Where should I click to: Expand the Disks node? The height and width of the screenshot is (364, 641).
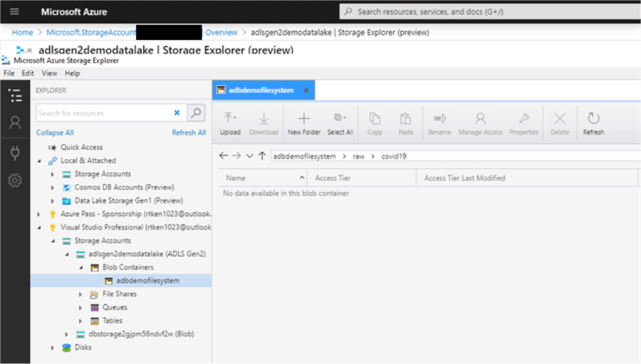52,348
